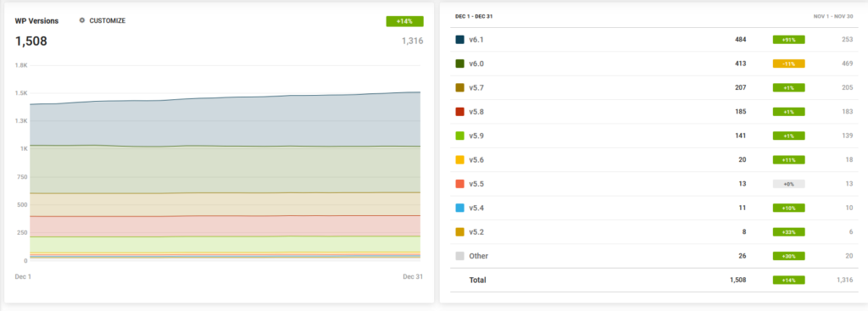The width and height of the screenshot is (868, 311).
Task: Click the CUSTOMIZE gear icon
Action: [x=82, y=20]
